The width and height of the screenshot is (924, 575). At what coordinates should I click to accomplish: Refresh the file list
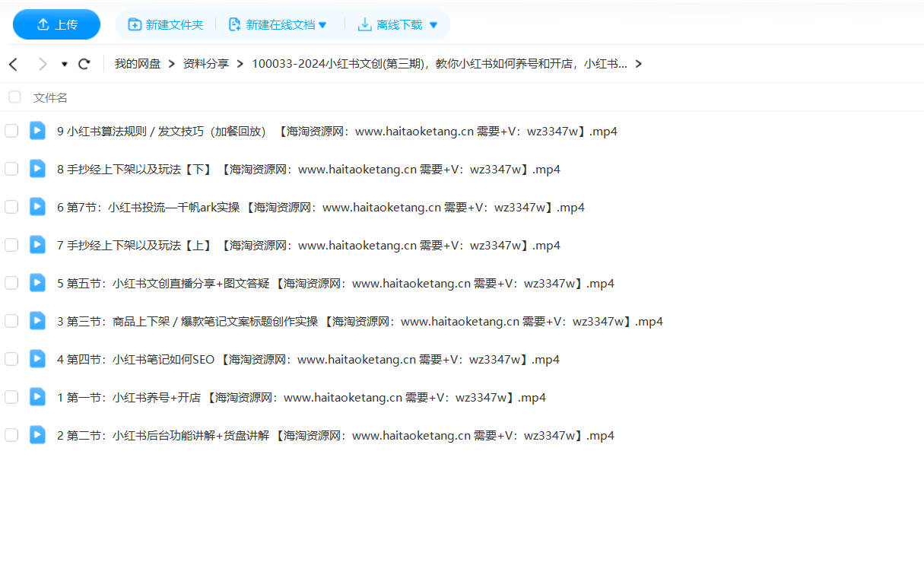(84, 64)
